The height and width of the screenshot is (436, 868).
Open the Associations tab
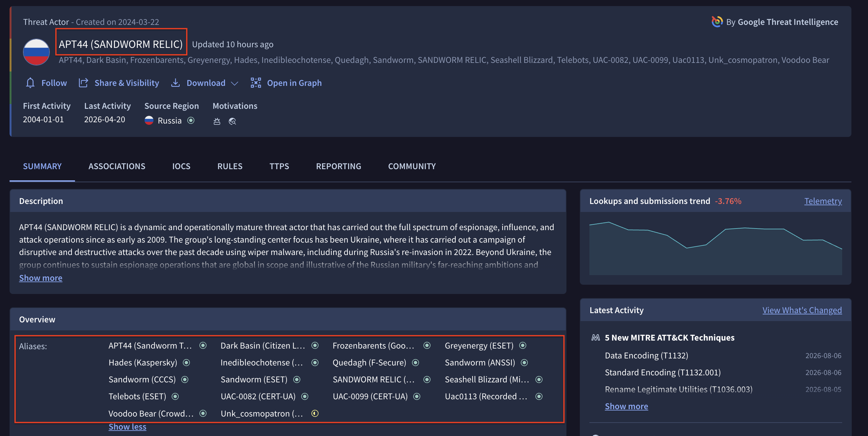click(117, 166)
